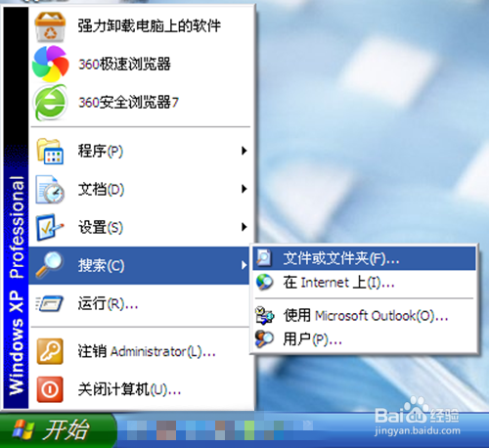Click the 程序 folder icon
Screen dimensions: 489x448
(x=50, y=152)
